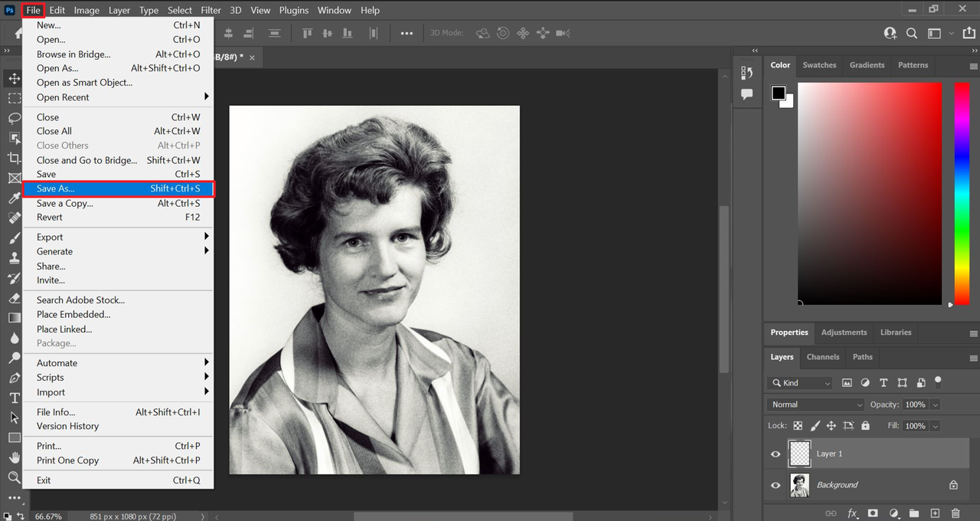Select the Gradient tool
The image size is (980, 521).
(15, 317)
